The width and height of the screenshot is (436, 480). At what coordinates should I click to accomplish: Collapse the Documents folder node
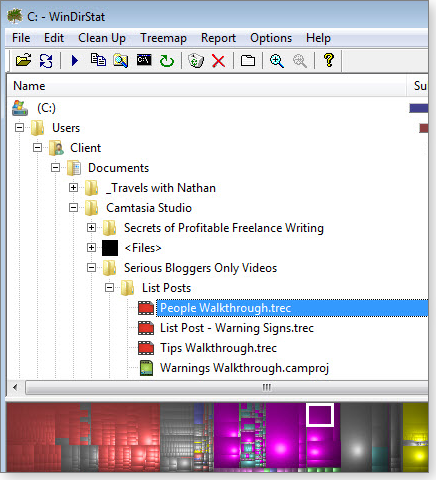tap(56, 168)
